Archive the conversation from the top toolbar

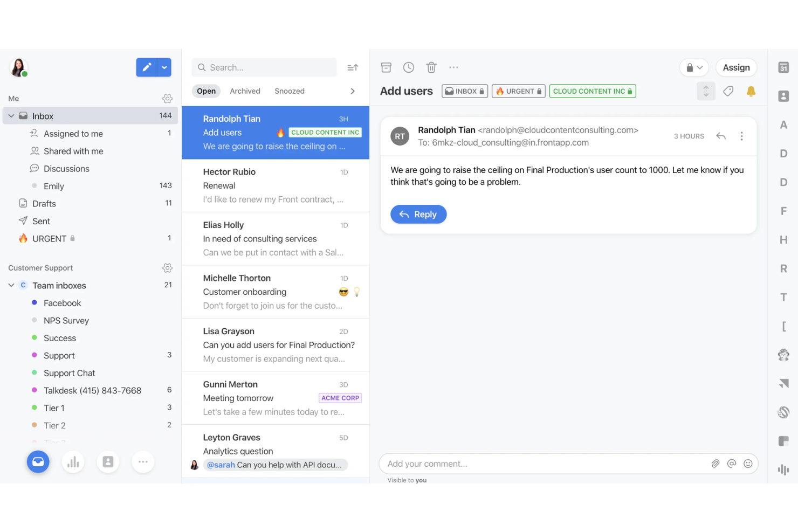tap(386, 67)
